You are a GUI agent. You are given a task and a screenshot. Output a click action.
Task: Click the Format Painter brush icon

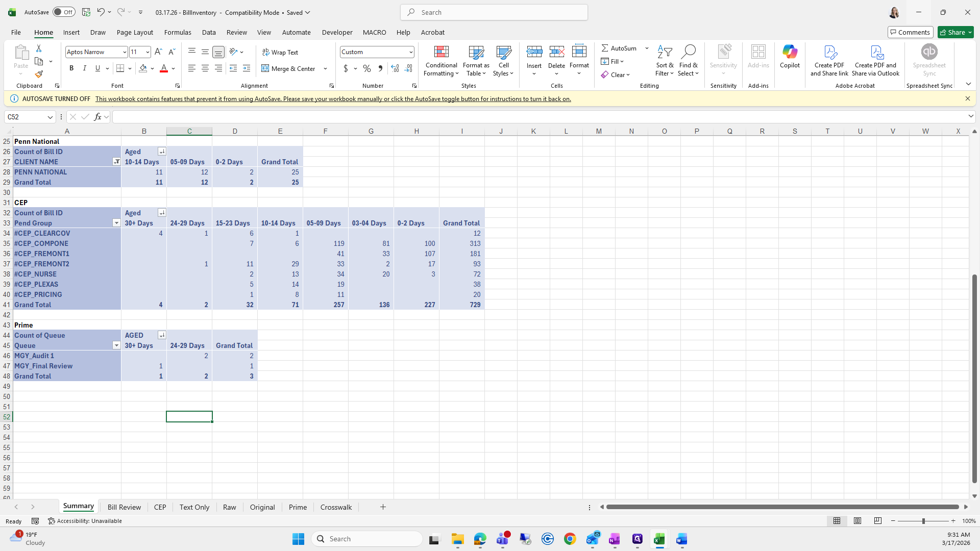click(39, 74)
